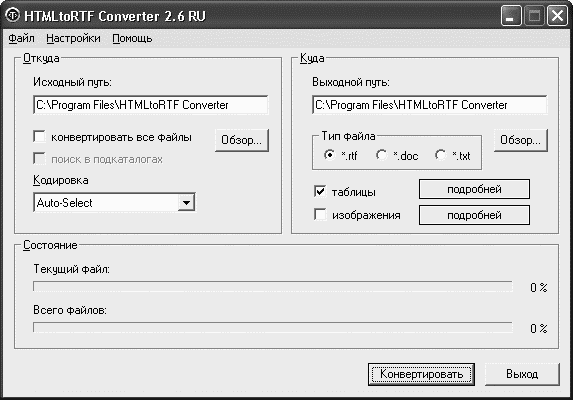The image size is (573, 400).
Task: Click the HTMLtoRTF app icon in title bar
Action: coord(13,16)
